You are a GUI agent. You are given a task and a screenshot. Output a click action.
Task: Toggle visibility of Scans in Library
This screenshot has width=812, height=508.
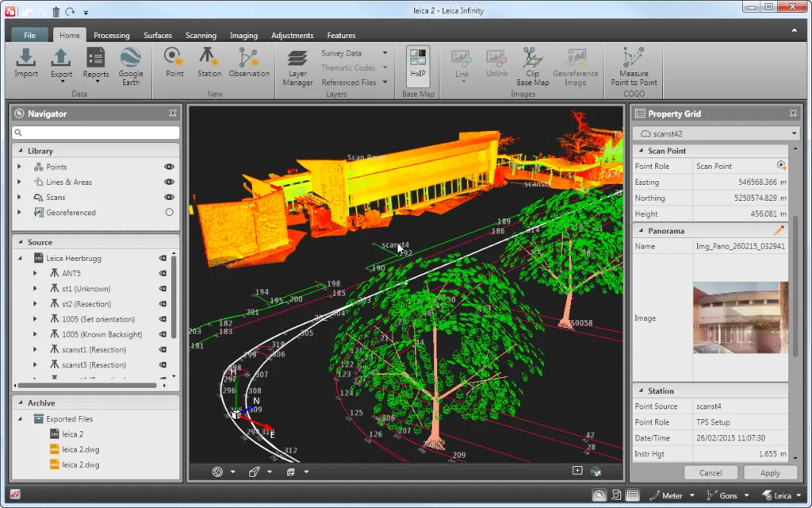click(169, 197)
